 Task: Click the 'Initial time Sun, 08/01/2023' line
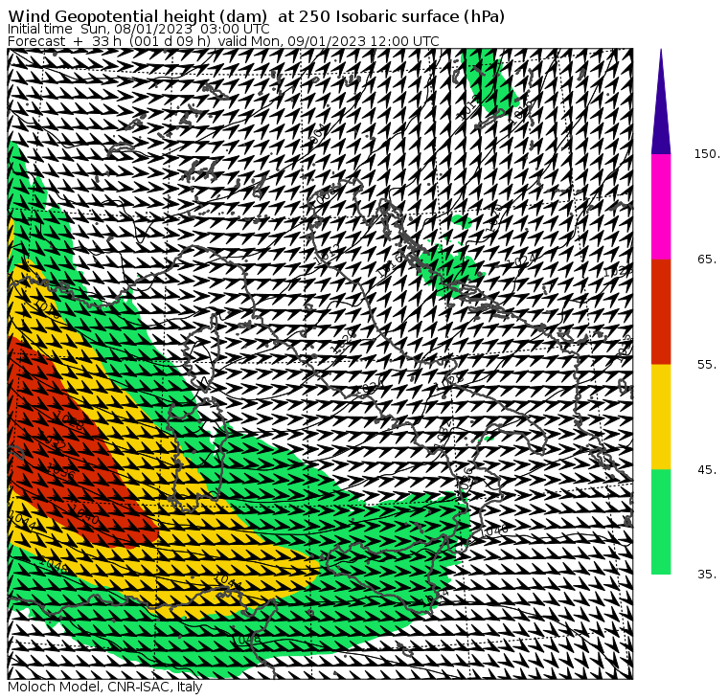tap(138, 29)
